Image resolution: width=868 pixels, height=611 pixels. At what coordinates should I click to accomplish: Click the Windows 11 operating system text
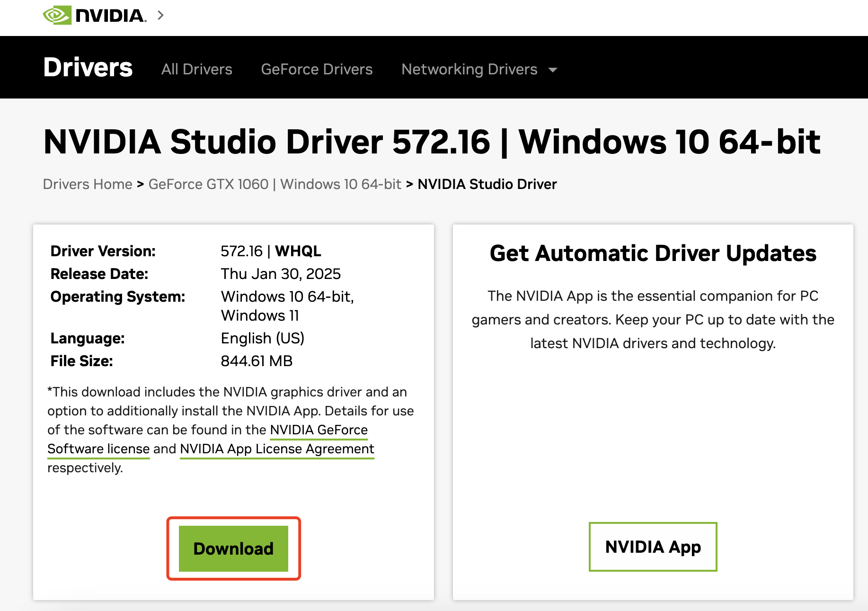(x=260, y=315)
